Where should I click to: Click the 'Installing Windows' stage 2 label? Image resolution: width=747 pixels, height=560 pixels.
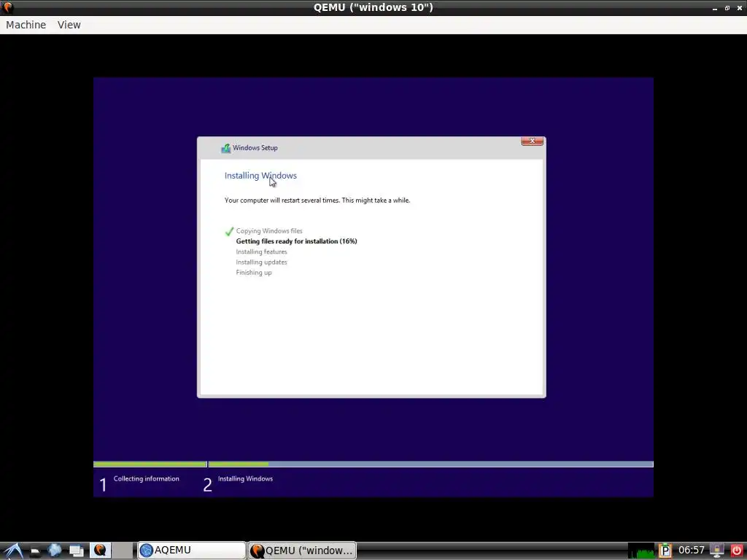coord(245,479)
